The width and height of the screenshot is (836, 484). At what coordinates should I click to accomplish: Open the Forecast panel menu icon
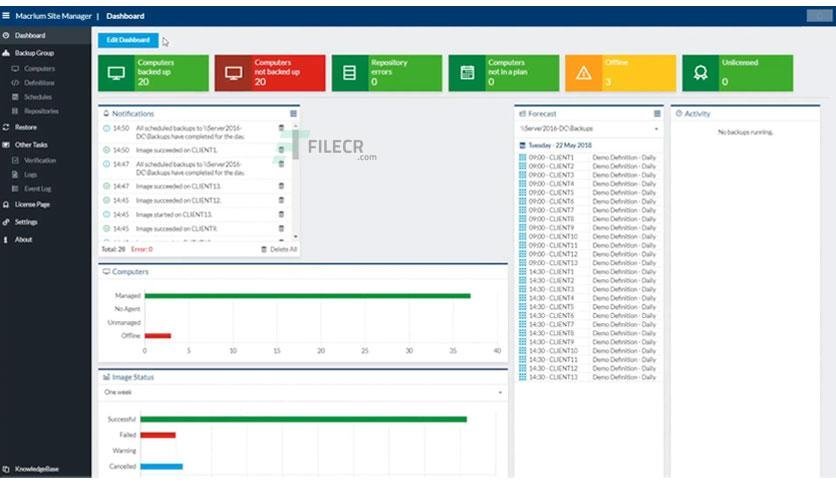[657, 114]
